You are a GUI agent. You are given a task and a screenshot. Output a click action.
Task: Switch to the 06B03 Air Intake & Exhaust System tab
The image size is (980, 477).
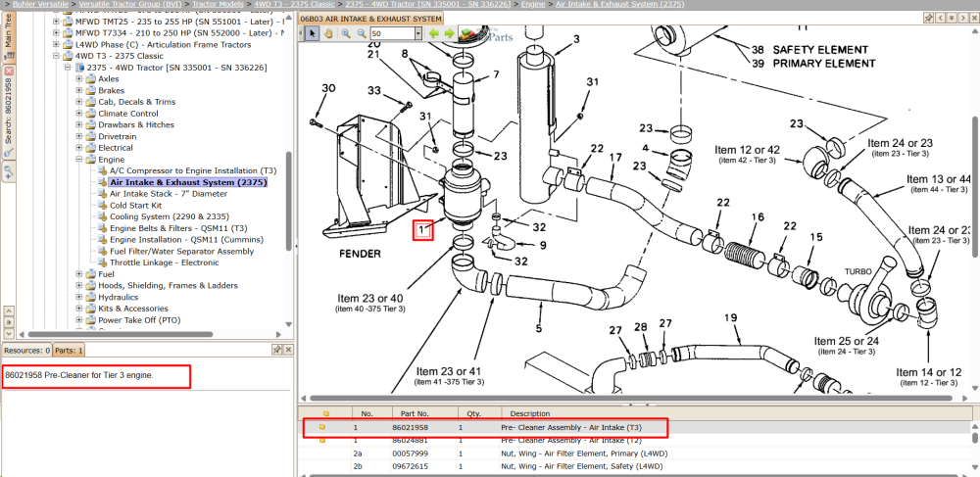371,19
